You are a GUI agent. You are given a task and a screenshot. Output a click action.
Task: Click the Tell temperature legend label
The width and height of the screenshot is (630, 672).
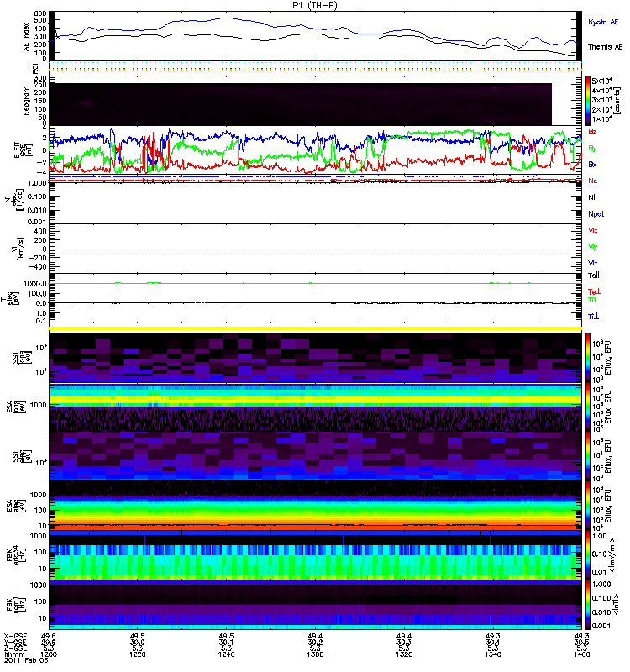tap(593, 275)
